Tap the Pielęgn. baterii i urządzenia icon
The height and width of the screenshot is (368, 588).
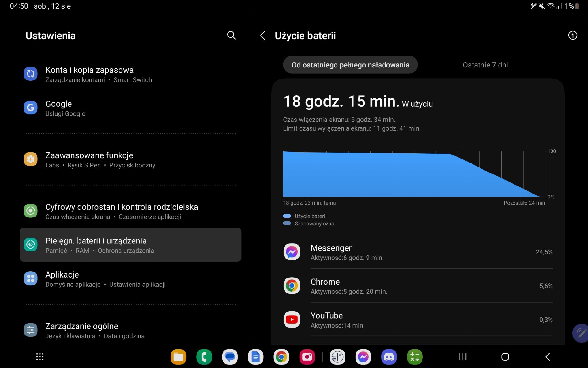tap(31, 245)
